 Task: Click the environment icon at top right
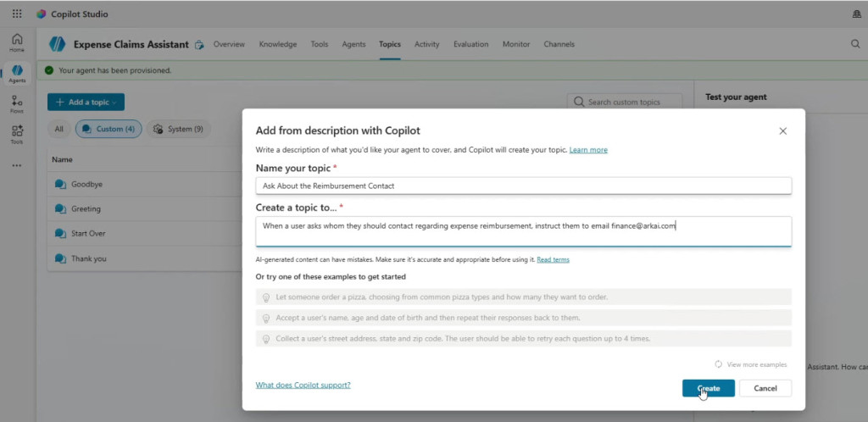tap(856, 14)
